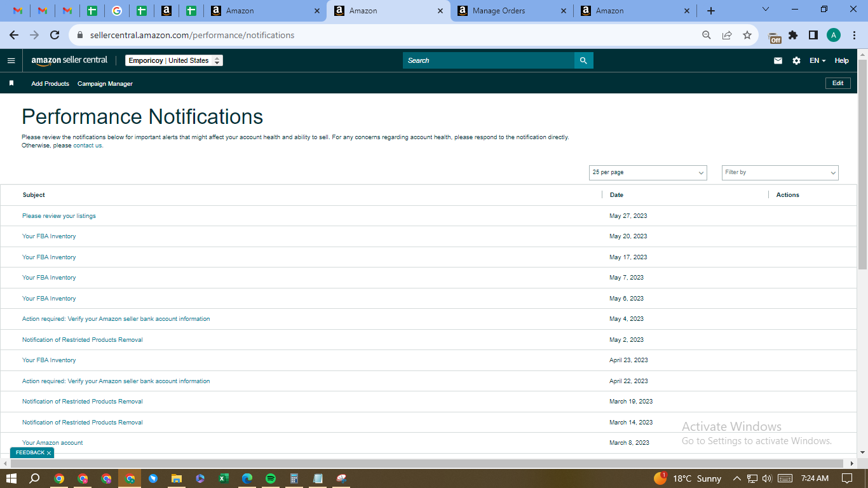The width and height of the screenshot is (868, 488).
Task: Click the Seller Central search field
Action: [x=489, y=60]
